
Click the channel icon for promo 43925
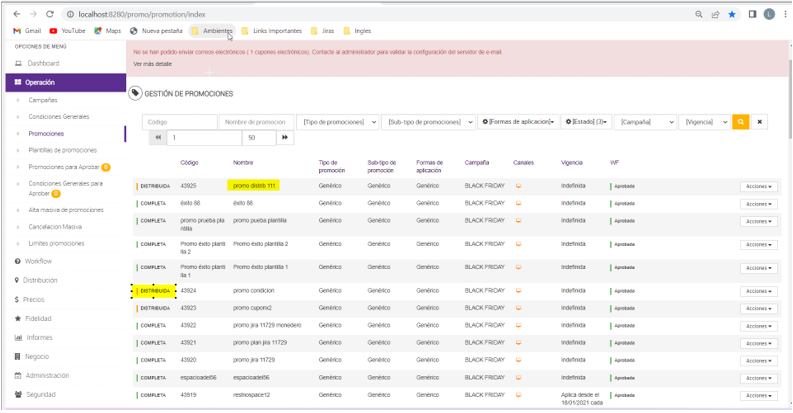coord(518,186)
